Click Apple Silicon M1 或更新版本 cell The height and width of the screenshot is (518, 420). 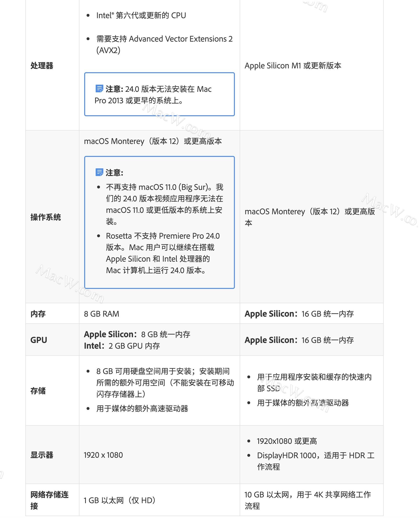pyautogui.click(x=293, y=66)
